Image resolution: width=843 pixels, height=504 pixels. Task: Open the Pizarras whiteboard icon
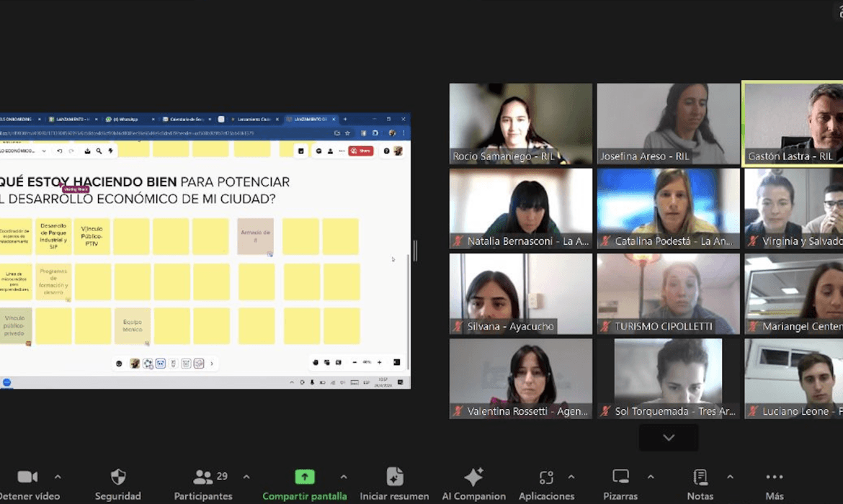click(x=620, y=477)
